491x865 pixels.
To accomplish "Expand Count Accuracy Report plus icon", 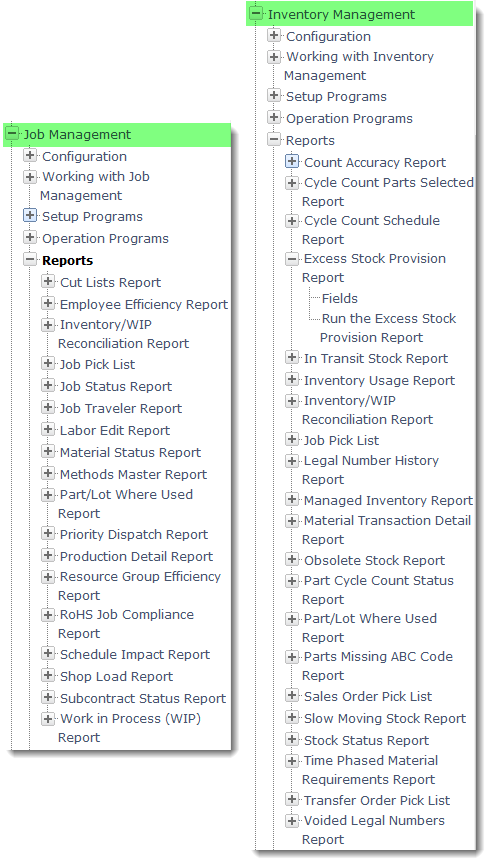I will [x=292, y=162].
